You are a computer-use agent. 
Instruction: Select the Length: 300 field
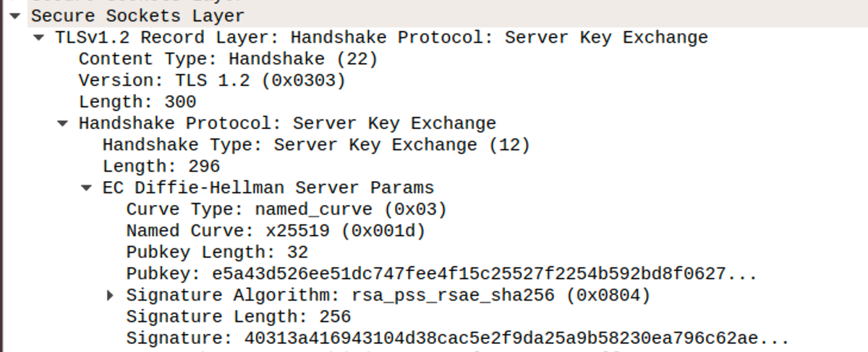tap(137, 102)
